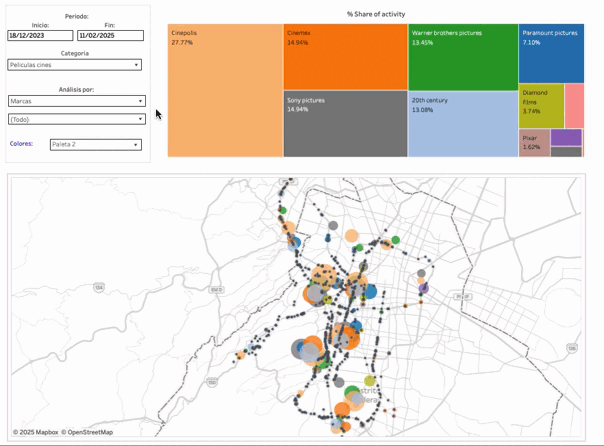The width and height of the screenshot is (604, 446).
Task: Click the Periodo label text
Action: tap(77, 16)
